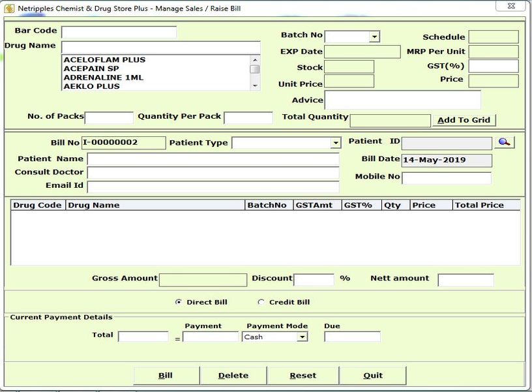Click the Patient Name field
532x392 pixels.
pyautogui.click(x=213, y=159)
